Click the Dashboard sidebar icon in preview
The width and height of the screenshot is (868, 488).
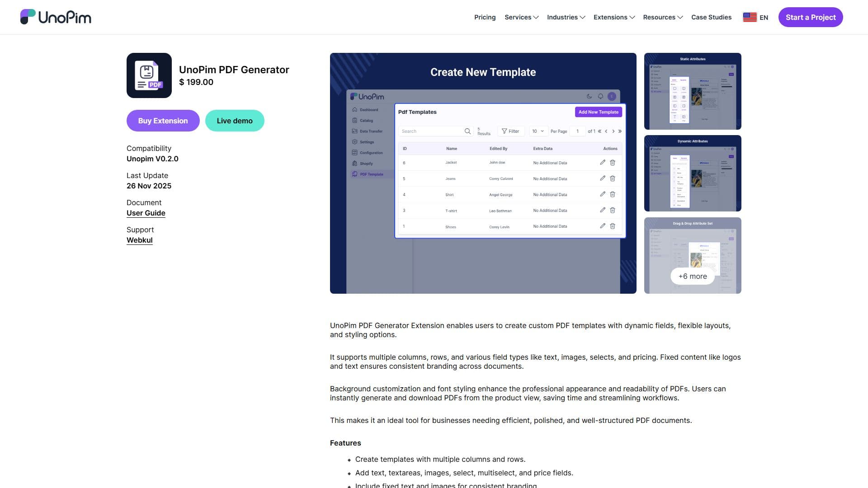coord(354,109)
